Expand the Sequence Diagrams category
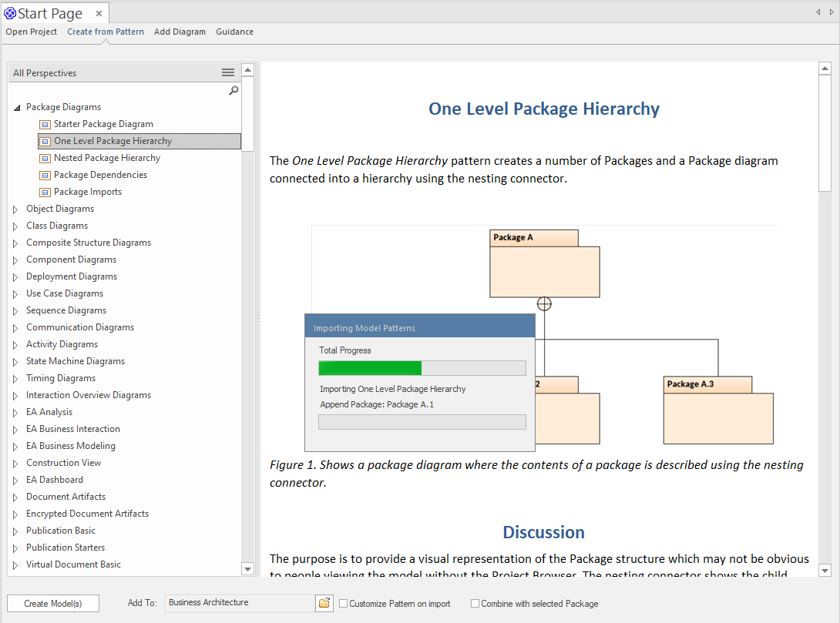The height and width of the screenshot is (623, 840). click(x=16, y=310)
